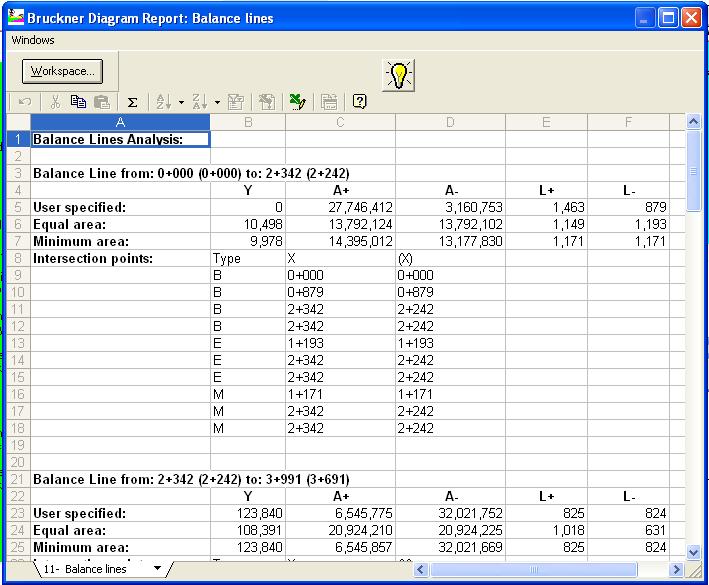Screen dimensions: 709x585
Task: Select cell value 1,463
Action: tap(546, 207)
